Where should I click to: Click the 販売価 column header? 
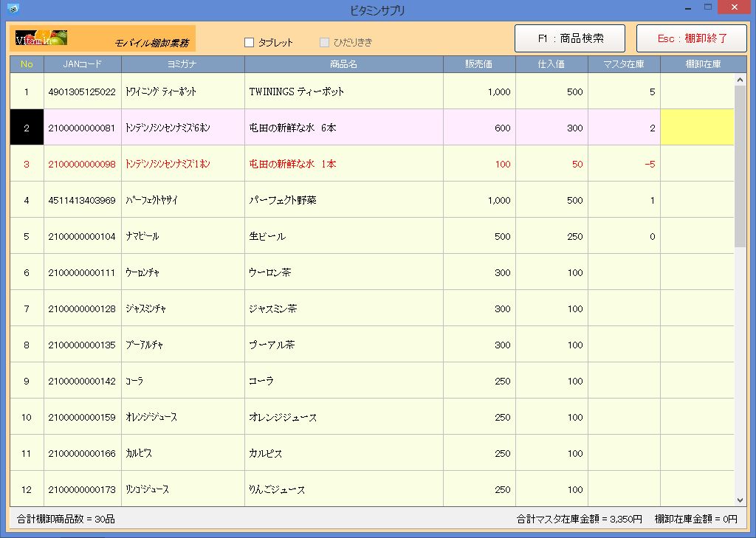pyautogui.click(x=478, y=64)
